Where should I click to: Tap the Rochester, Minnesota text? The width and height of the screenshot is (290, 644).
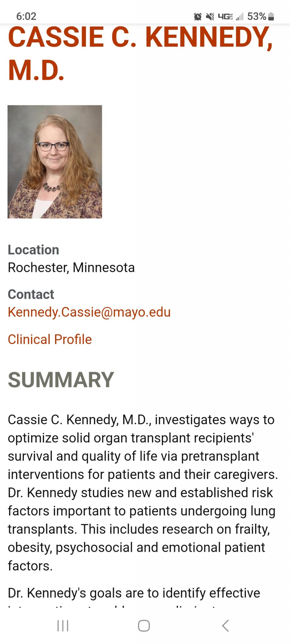[71, 268]
